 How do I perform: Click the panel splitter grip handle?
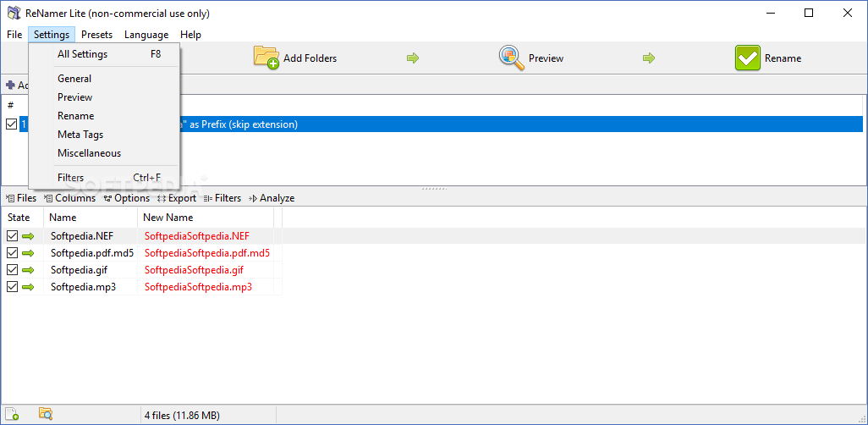coord(434,189)
